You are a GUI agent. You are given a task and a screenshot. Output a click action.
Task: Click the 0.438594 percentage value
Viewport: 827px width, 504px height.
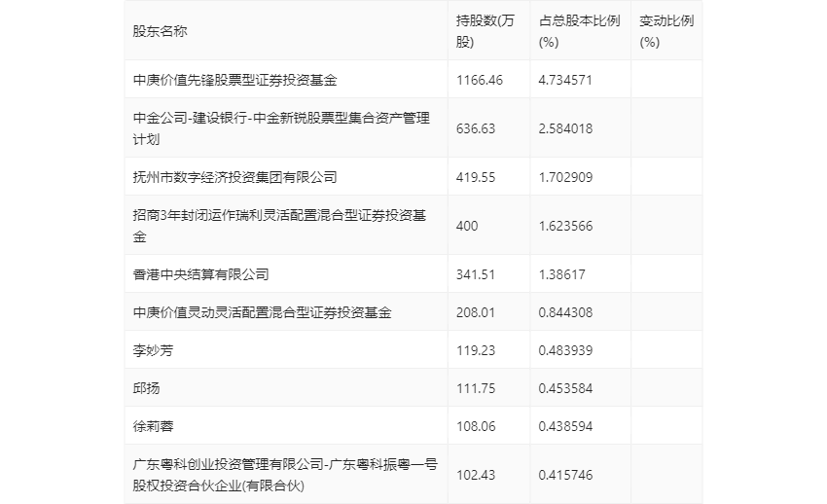(565, 426)
